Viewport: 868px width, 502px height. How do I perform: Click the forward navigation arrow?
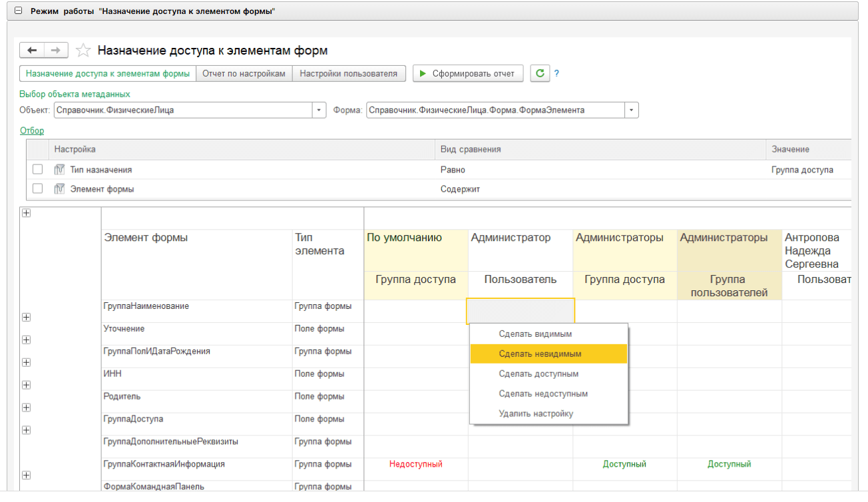[56, 51]
